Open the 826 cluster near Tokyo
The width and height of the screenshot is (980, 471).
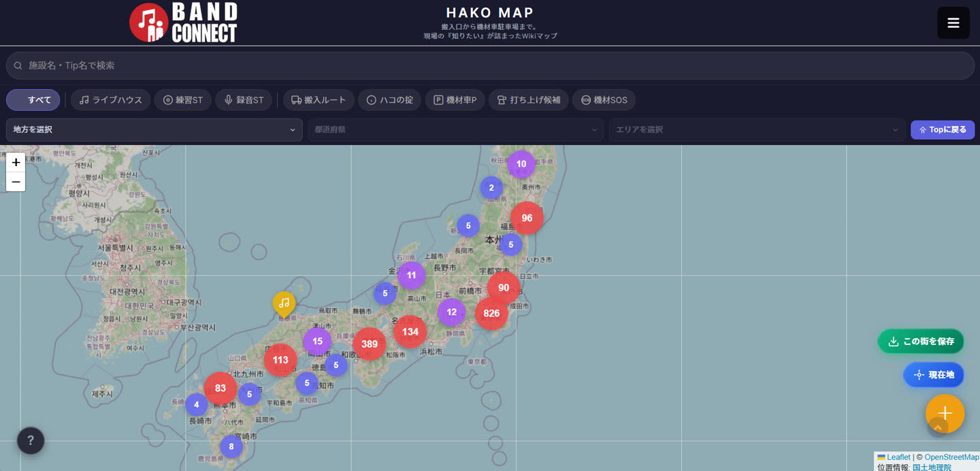click(x=491, y=313)
